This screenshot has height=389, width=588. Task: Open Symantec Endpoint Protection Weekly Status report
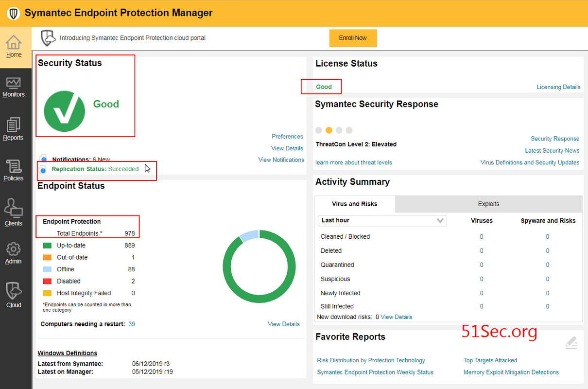click(x=375, y=372)
